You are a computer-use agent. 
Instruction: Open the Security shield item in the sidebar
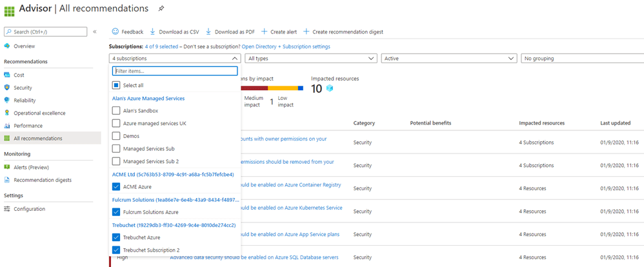coord(8,88)
